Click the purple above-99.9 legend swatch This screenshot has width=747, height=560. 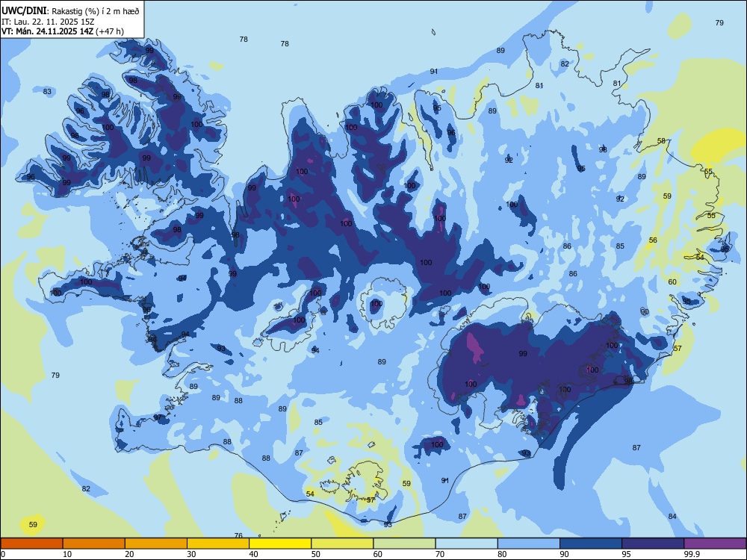(x=715, y=544)
